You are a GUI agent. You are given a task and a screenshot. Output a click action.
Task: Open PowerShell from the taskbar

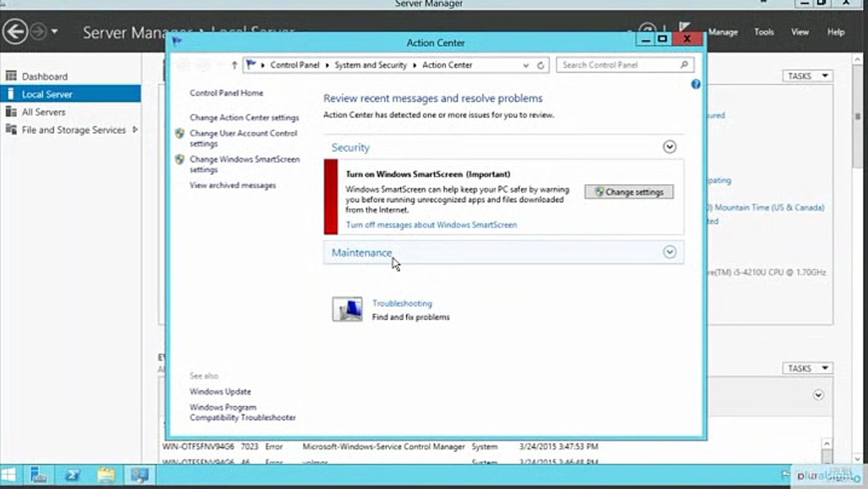click(x=73, y=475)
